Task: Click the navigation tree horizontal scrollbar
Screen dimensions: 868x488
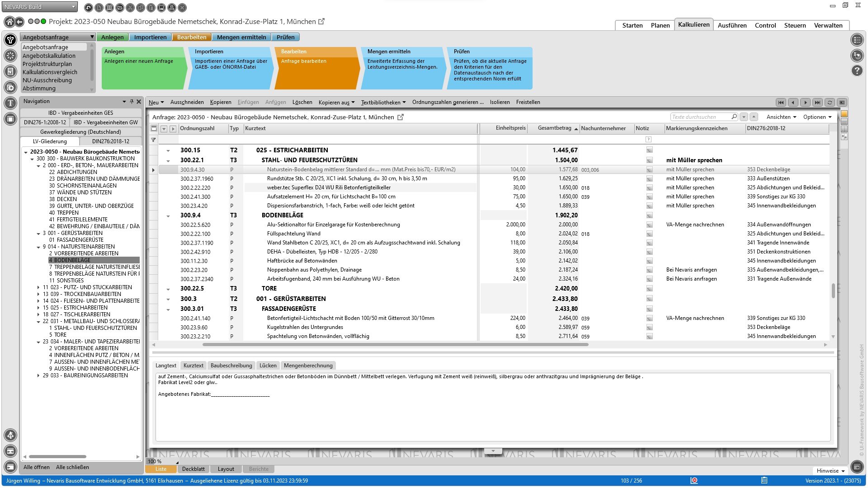Action: (57, 457)
